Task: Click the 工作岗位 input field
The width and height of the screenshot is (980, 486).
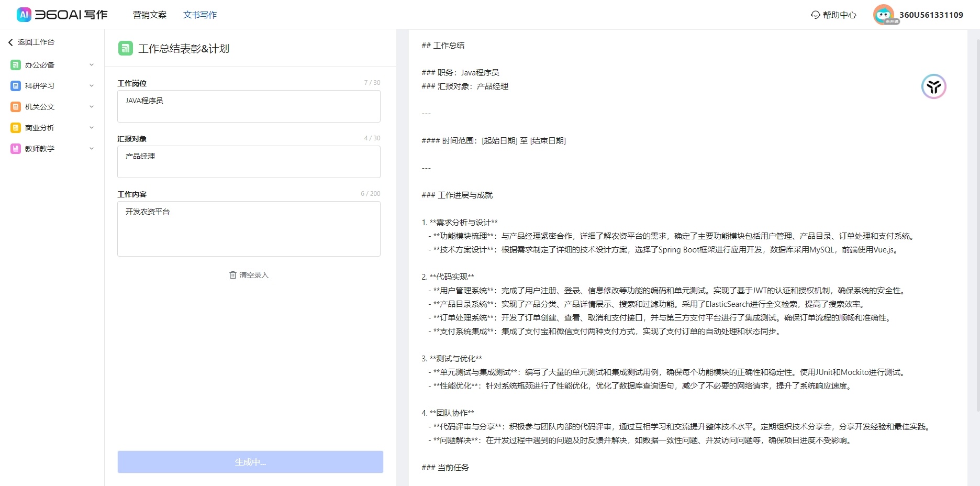Action: tap(249, 106)
